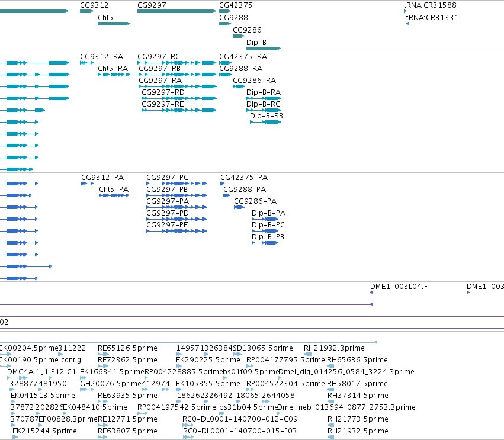Click protein Cht5-PA label
The image size is (504, 440).
(114, 190)
